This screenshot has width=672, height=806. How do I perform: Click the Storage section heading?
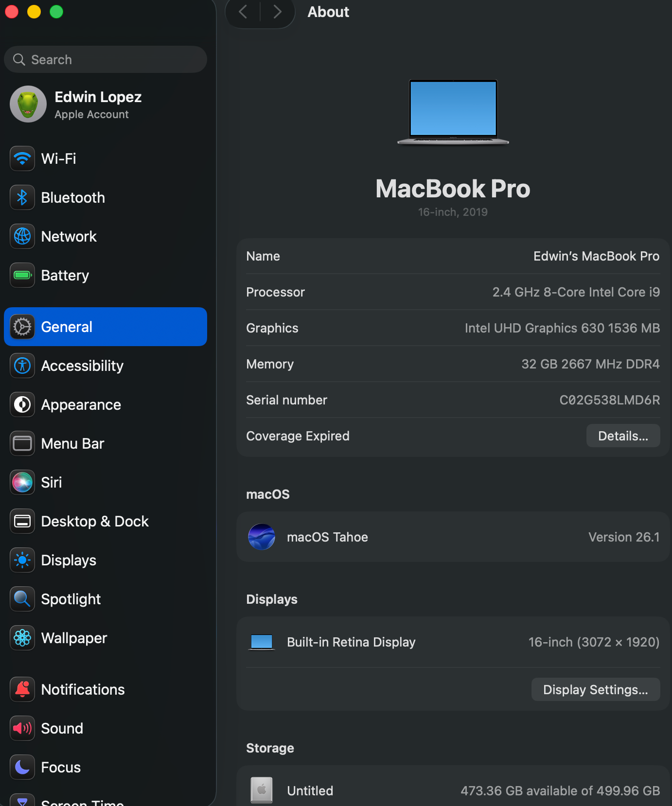270,748
